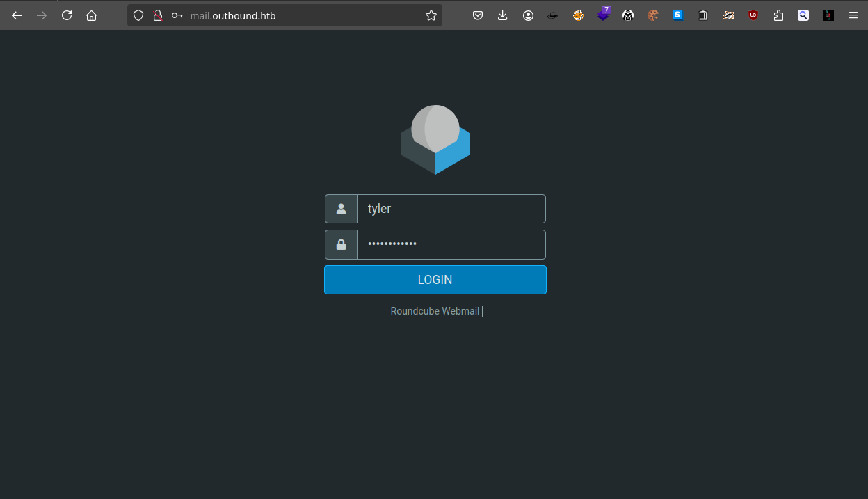
Task: Click the Roundcube logo image
Action: point(435,139)
